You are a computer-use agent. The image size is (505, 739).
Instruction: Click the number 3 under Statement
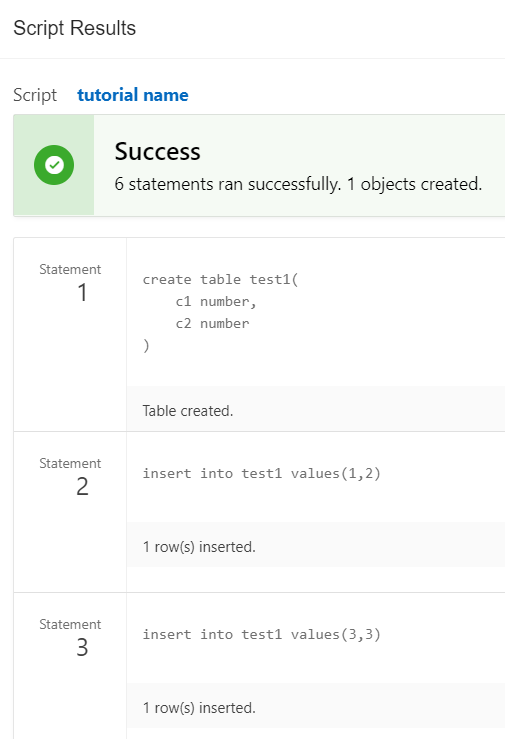pyautogui.click(x=82, y=648)
